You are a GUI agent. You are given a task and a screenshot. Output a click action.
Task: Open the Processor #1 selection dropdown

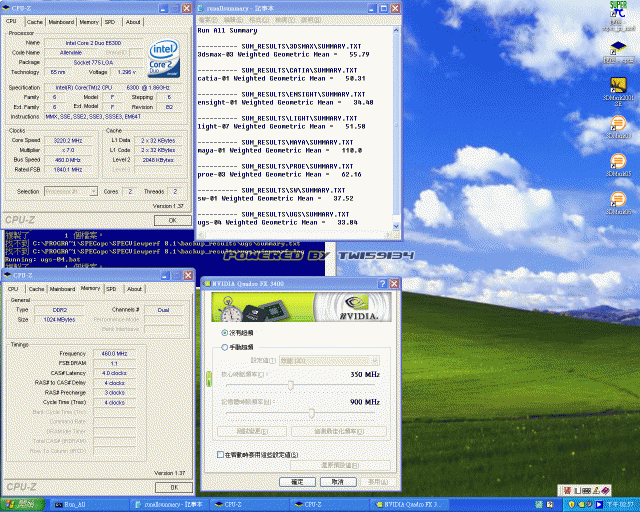71,191
